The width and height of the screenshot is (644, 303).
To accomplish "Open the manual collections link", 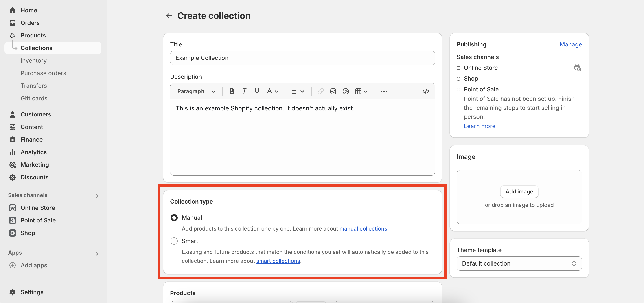I will click(x=363, y=228).
